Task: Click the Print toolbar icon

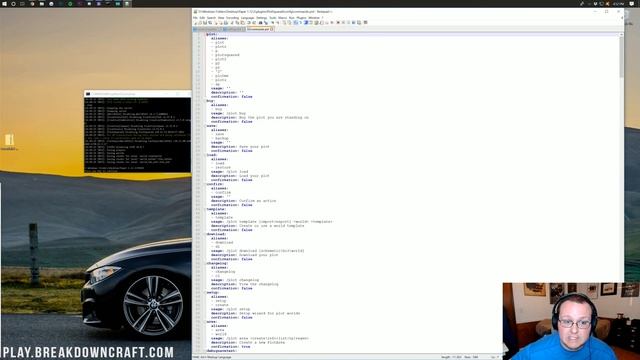Action: coord(226,22)
